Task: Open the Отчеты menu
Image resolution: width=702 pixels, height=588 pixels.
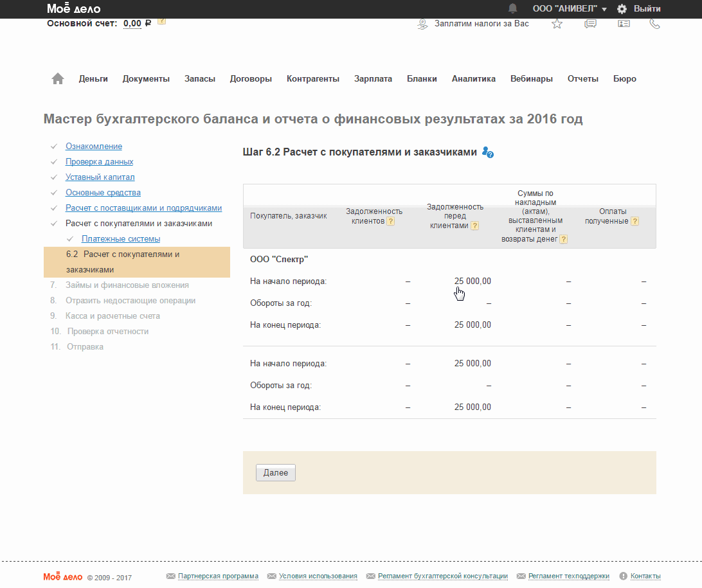Action: click(582, 79)
